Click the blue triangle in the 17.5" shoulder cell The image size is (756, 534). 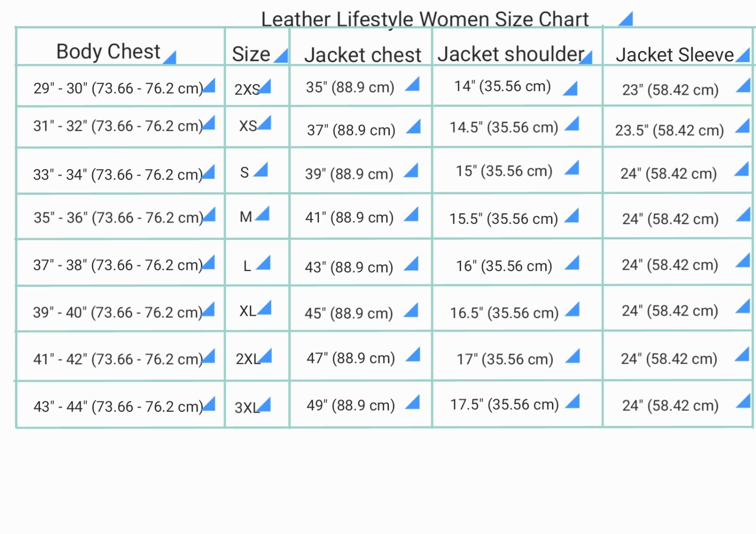tap(574, 402)
